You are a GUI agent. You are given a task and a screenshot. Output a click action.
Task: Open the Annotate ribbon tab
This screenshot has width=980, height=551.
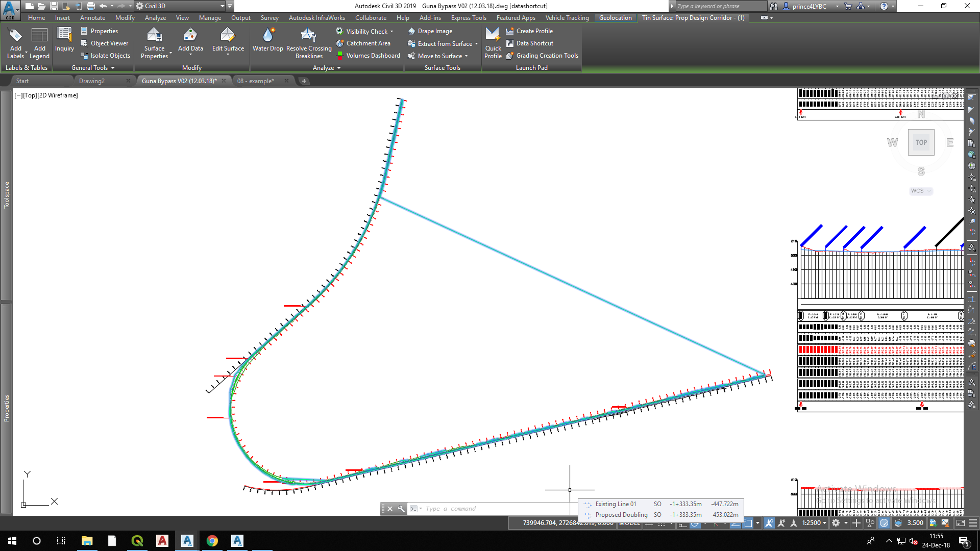(92, 18)
